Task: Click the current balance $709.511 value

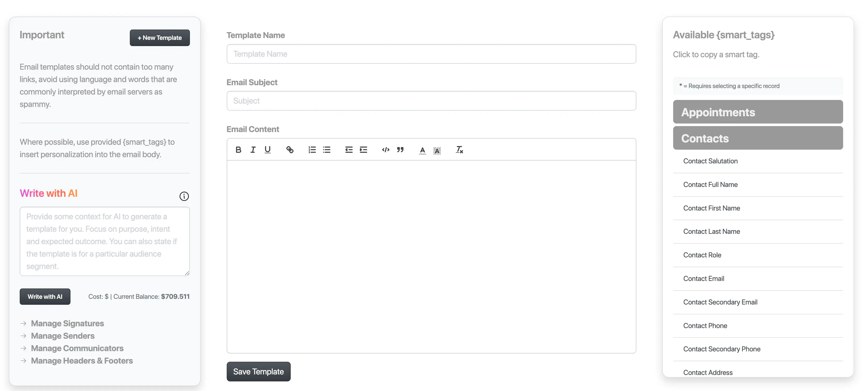Action: coord(175,297)
